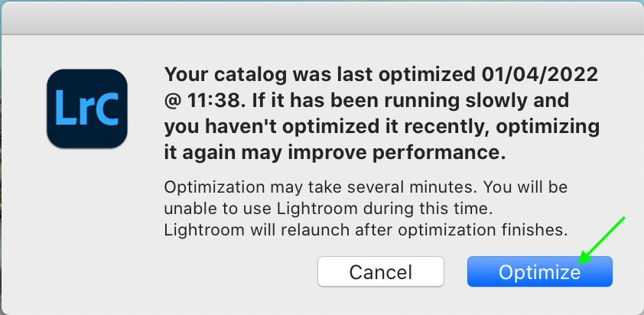The width and height of the screenshot is (644, 315).
Task: Click the Lightroom Classic LrC app icon
Action: pos(87,109)
